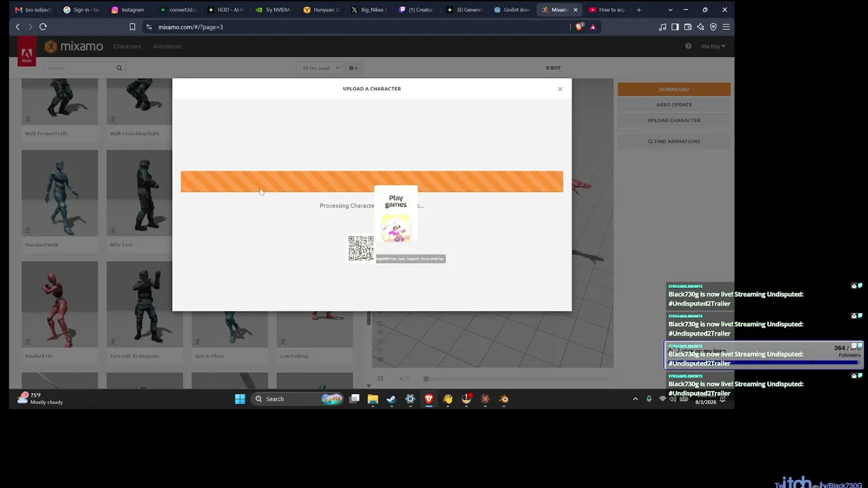Switch to the Try NVIDIA tab

coord(273,9)
